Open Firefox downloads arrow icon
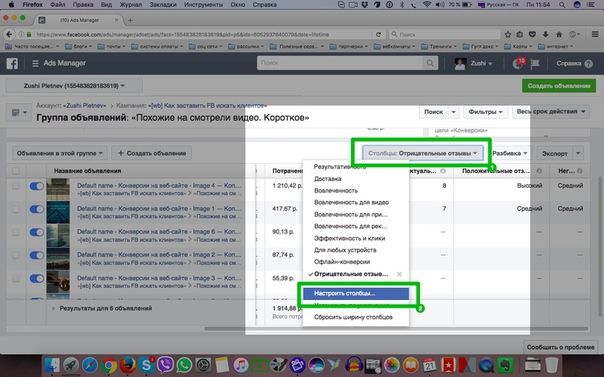 (x=546, y=34)
